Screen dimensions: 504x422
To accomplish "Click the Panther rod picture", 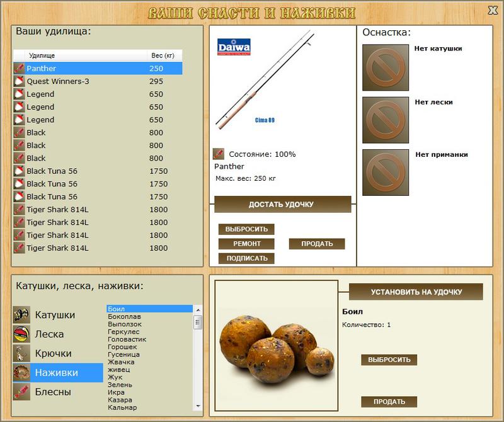I will [x=264, y=80].
